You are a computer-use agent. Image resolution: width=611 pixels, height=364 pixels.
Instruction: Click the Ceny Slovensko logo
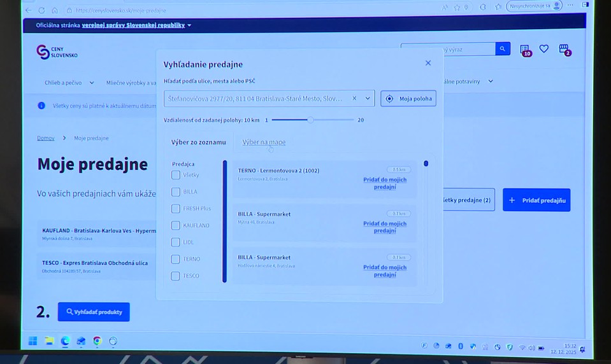pyautogui.click(x=57, y=52)
